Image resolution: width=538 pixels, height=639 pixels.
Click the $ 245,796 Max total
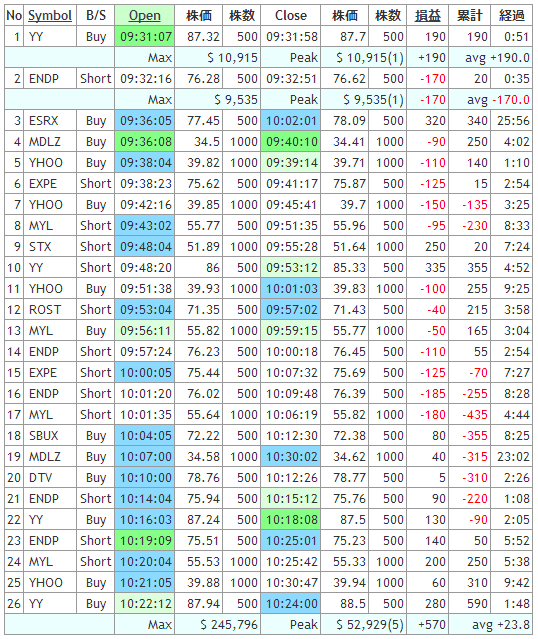point(229,625)
